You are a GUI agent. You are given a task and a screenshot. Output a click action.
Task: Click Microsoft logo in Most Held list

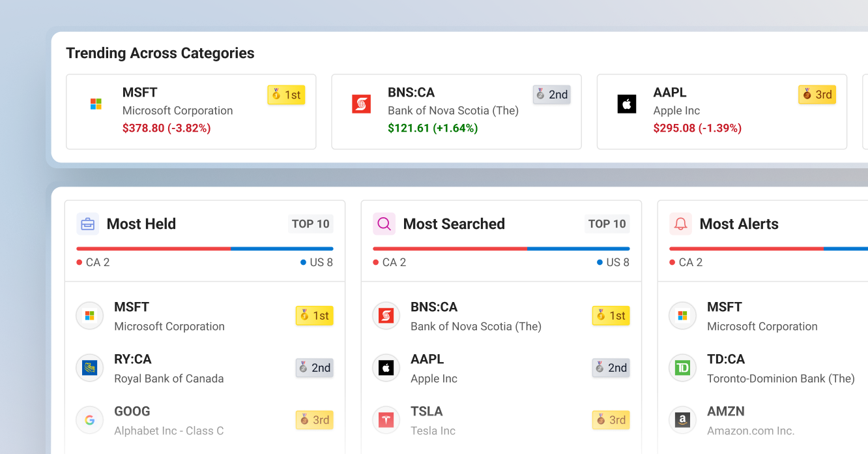[90, 316]
